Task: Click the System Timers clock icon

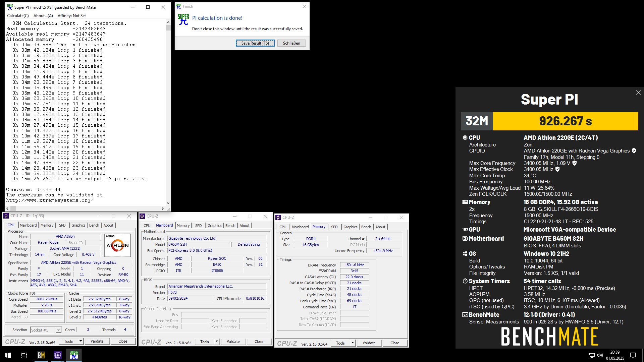Action: pyautogui.click(x=465, y=281)
